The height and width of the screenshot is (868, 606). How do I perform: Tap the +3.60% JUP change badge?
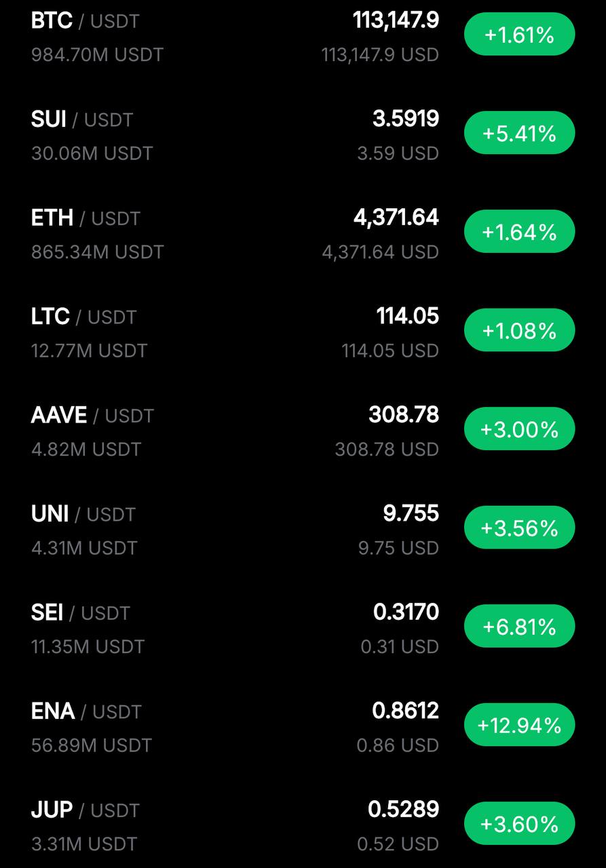[519, 824]
